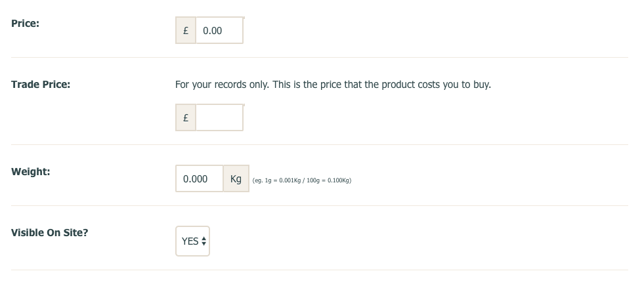
Task: Select the YES option text in dropdown
Action: click(190, 241)
